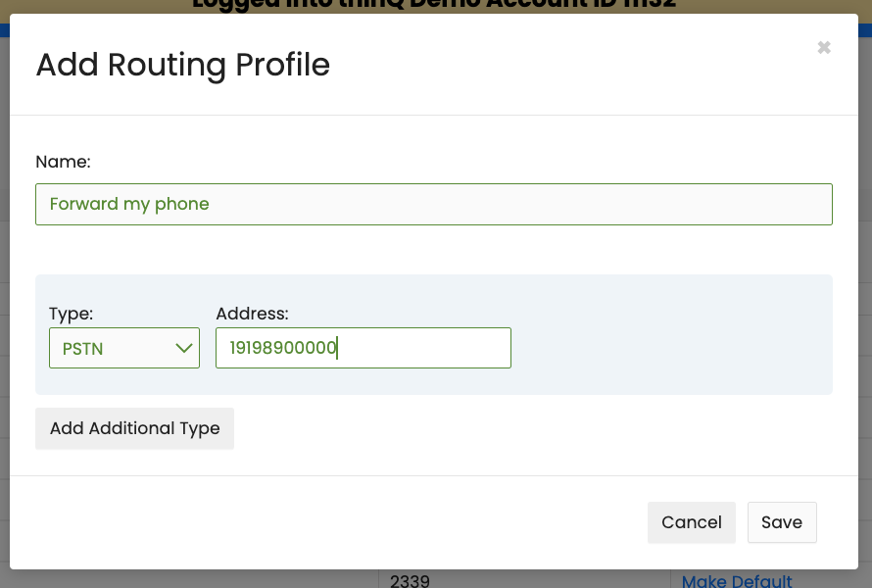Click the Make Default link behind the dialog
This screenshot has height=588, width=872.
coord(737,581)
